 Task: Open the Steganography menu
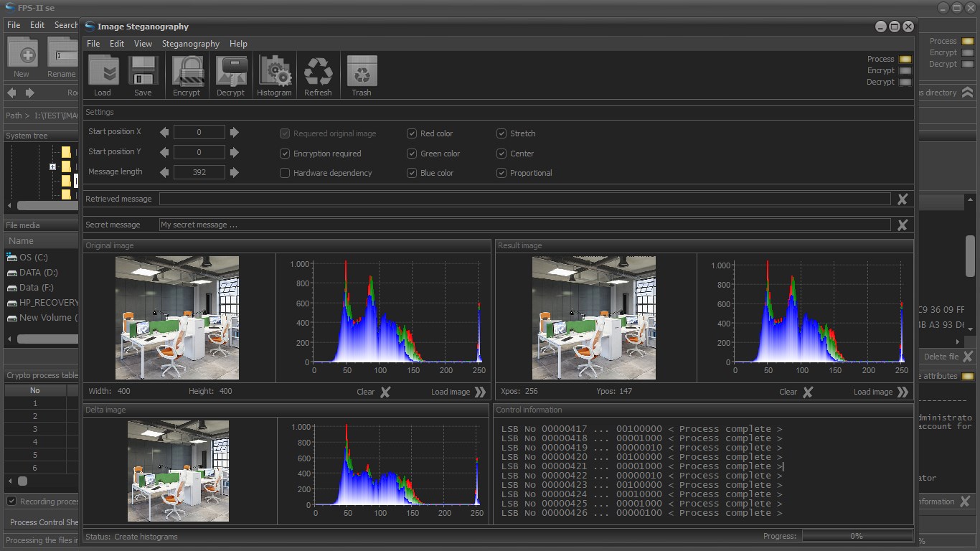(x=191, y=44)
